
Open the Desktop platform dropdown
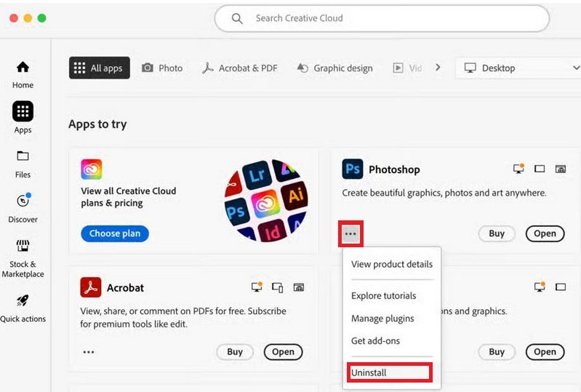pos(518,68)
